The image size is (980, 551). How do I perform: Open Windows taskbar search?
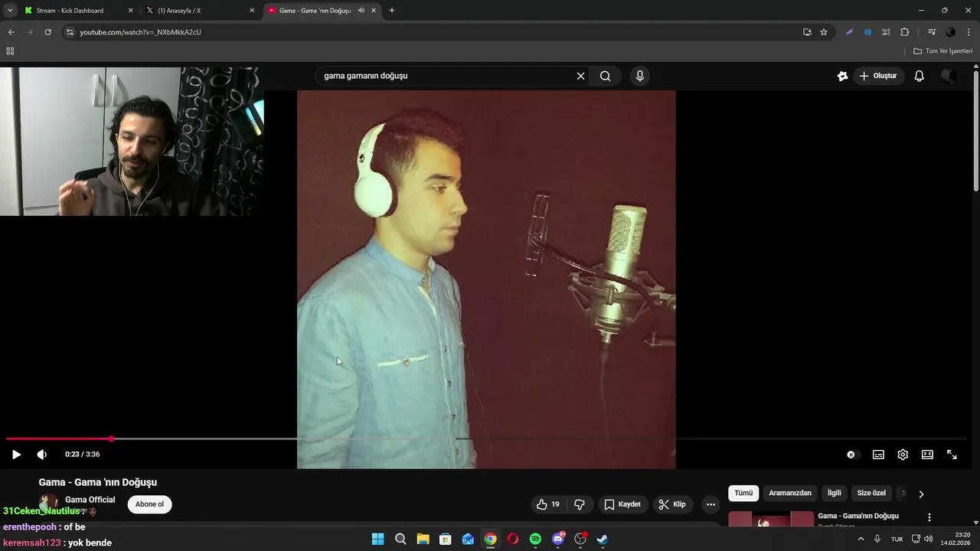pos(400,540)
